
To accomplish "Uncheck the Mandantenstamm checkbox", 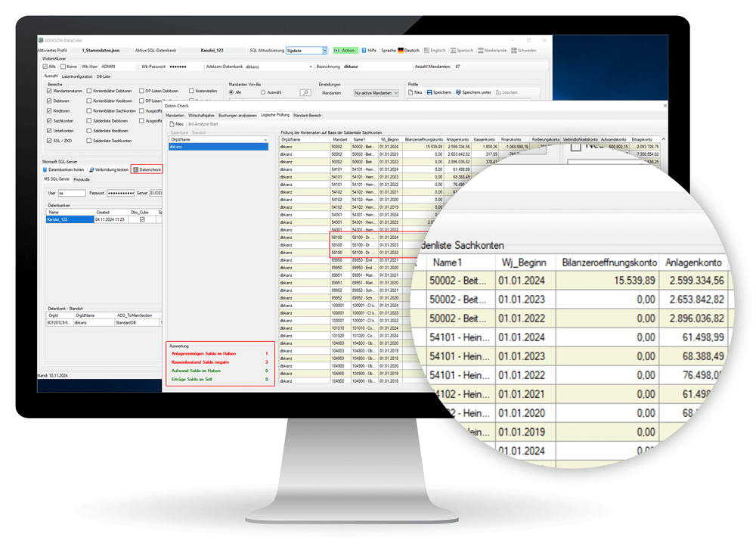I will (x=50, y=91).
